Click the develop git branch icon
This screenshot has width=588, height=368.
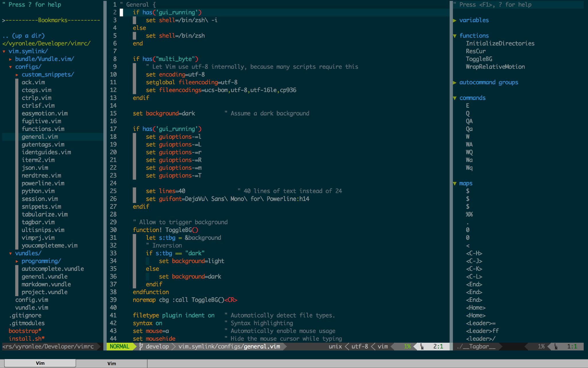(141, 346)
